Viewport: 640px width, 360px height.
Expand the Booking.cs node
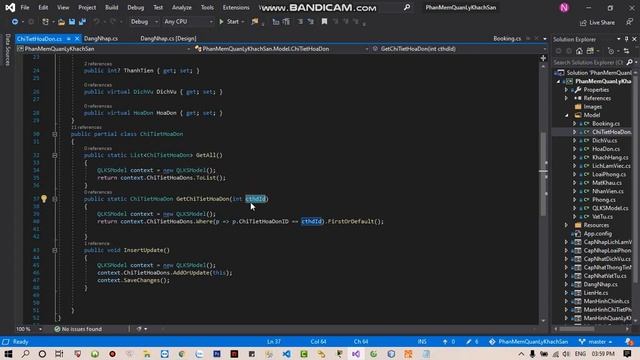[x=574, y=124]
